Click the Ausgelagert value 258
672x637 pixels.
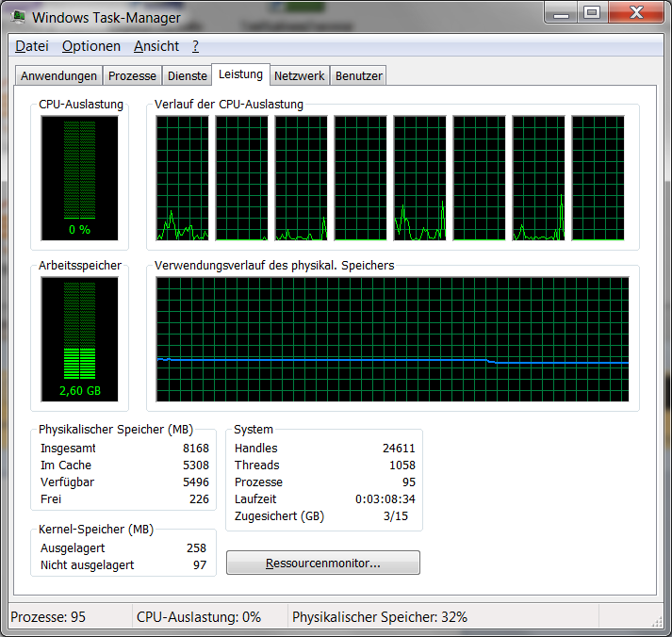(x=196, y=548)
